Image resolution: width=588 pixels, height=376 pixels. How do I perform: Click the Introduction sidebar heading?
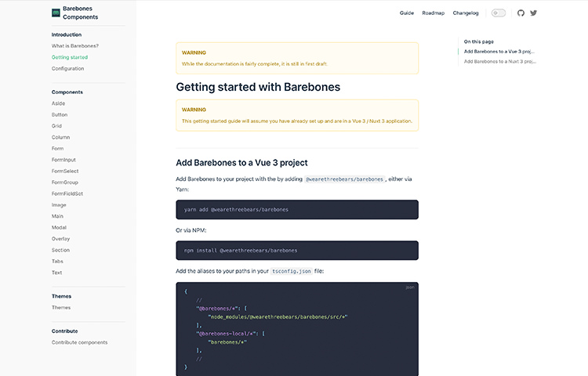67,34
